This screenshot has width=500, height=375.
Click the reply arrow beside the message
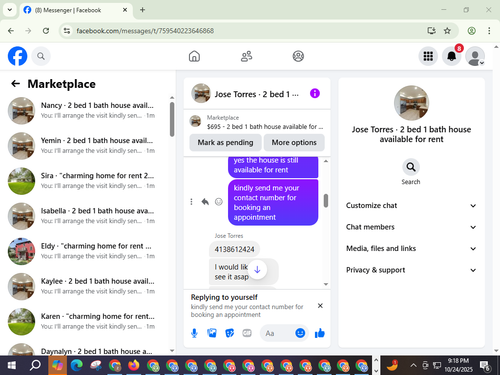click(x=205, y=202)
